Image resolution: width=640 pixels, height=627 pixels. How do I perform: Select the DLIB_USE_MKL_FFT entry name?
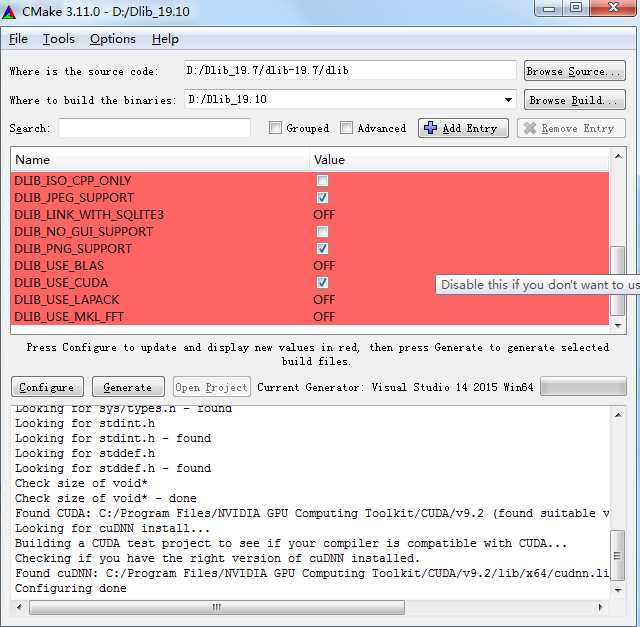point(69,317)
